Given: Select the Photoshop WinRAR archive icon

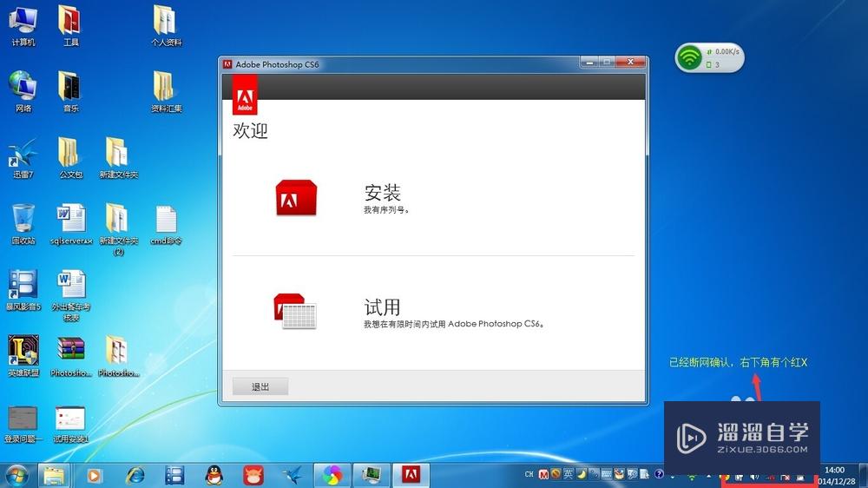Looking at the screenshot, I should (71, 356).
